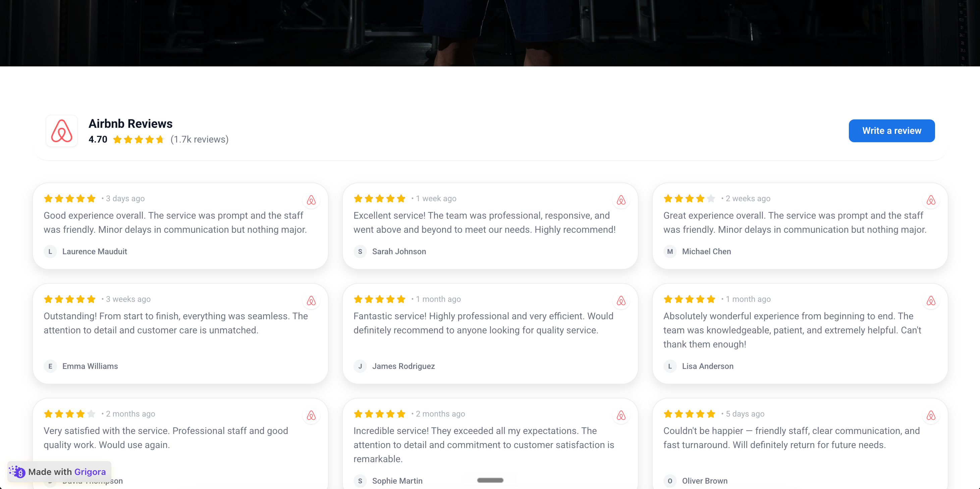980x489 pixels.
Task: Click the Write a review button
Action: [x=891, y=131]
